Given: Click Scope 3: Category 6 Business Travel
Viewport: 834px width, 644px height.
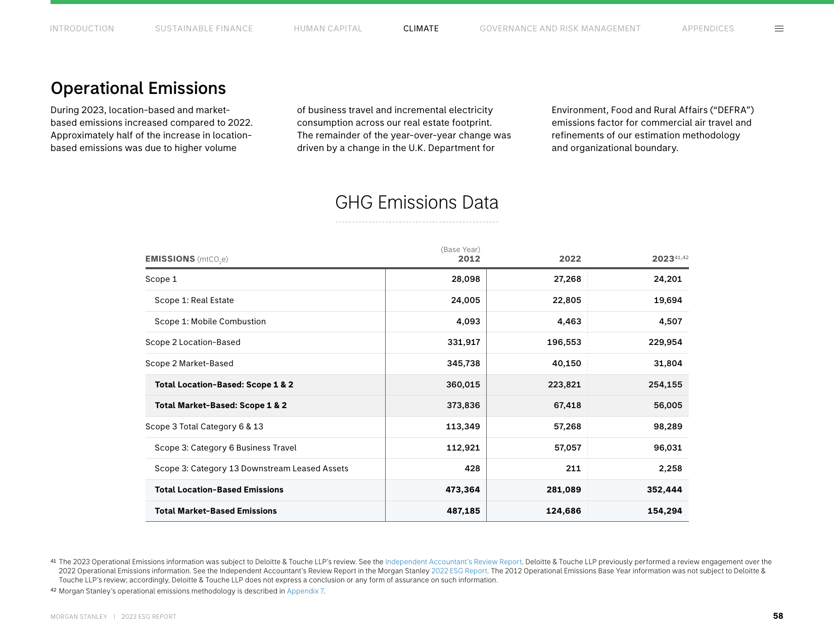Looking at the screenshot, I should 225,448.
